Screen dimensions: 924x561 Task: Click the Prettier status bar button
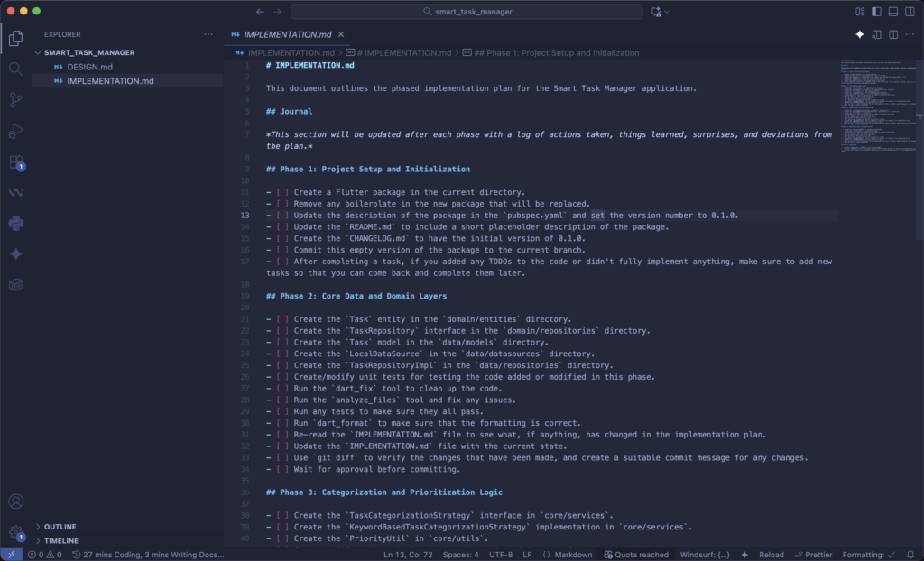[x=813, y=555]
